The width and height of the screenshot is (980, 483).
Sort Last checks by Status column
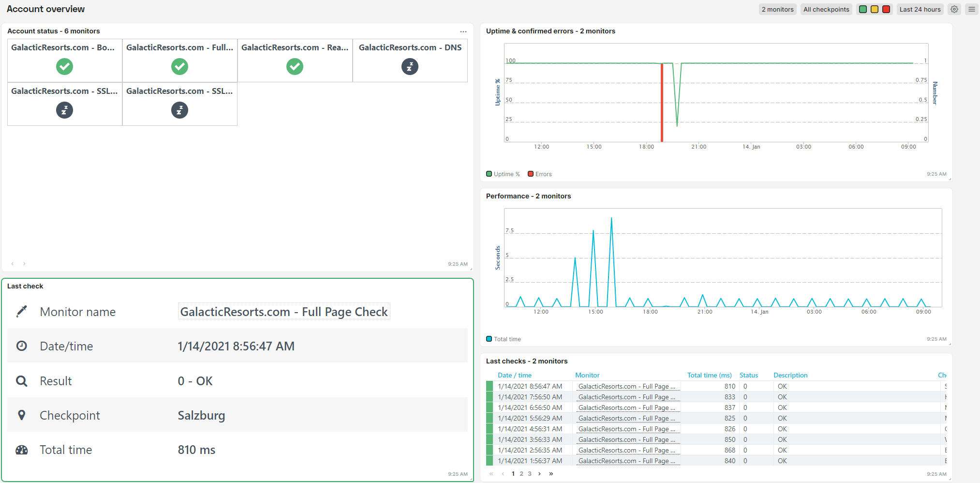click(749, 375)
